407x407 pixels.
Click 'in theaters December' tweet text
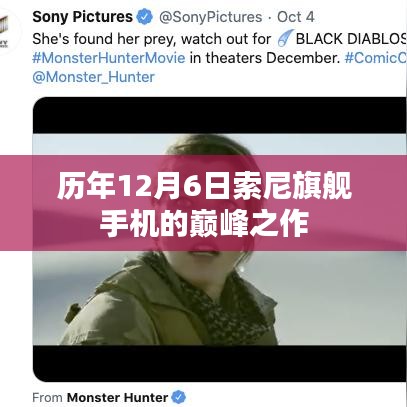pyautogui.click(x=265, y=58)
